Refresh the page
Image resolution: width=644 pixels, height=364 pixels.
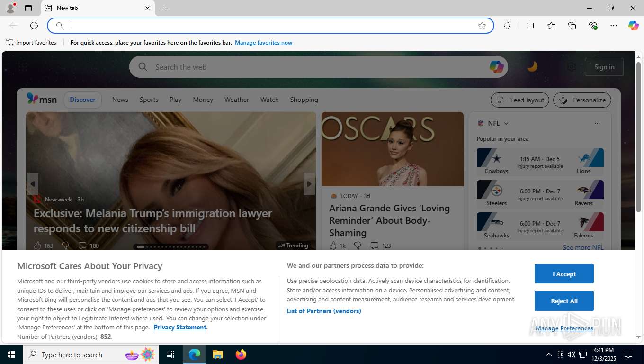(34, 26)
